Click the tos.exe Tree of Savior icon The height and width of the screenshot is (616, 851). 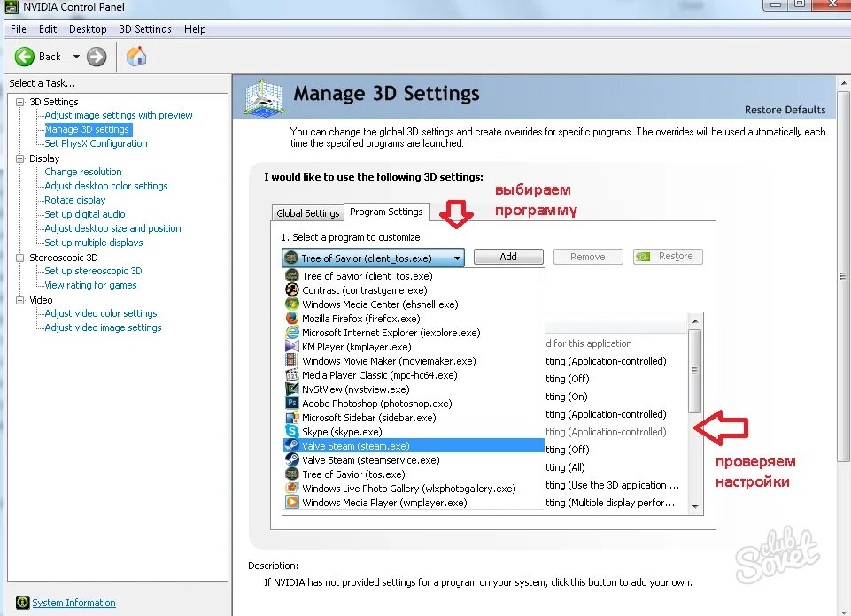[x=292, y=474]
